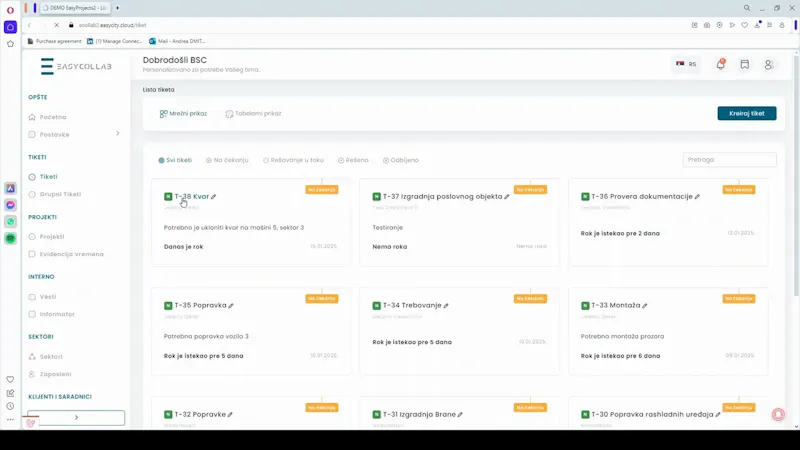Click Na čekanju status badge on T-38
Screen dimensions: 800x450
[x=322, y=190]
